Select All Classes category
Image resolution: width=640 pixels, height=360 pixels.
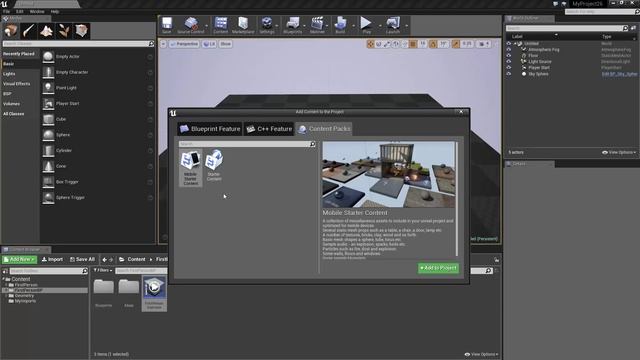[13, 114]
